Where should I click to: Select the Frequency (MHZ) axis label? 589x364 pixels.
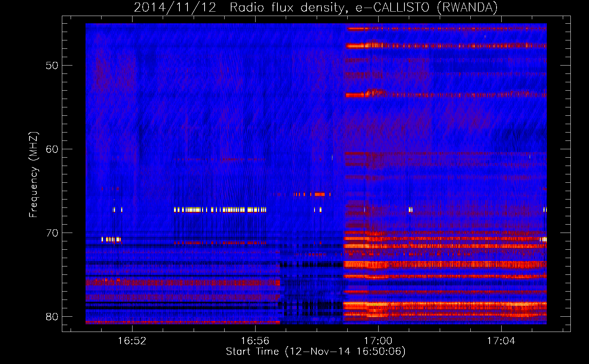[x=33, y=175]
